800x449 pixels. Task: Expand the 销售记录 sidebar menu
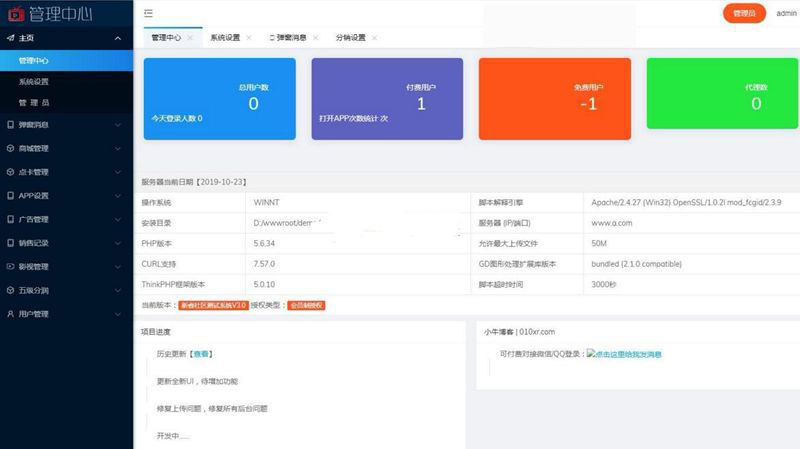[x=118, y=243]
